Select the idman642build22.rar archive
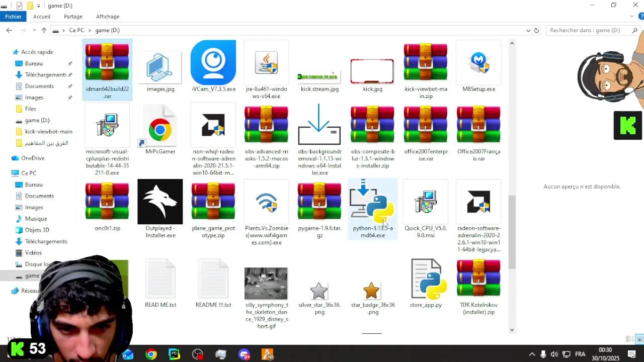This screenshot has height=362, width=644. [x=107, y=70]
